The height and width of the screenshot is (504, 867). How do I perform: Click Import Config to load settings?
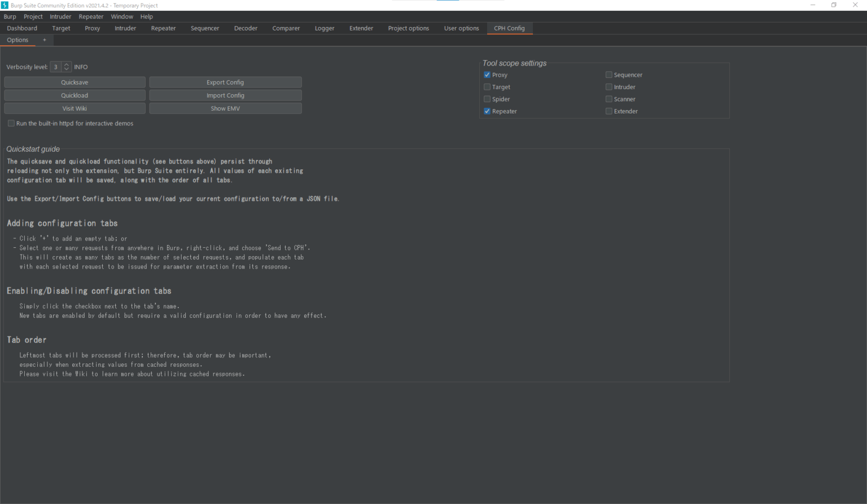click(225, 95)
